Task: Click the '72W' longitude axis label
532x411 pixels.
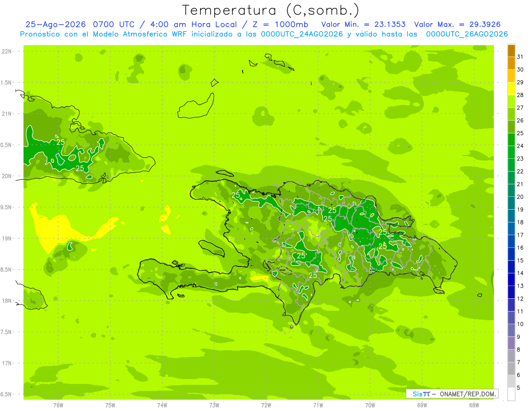Action: tap(266, 405)
